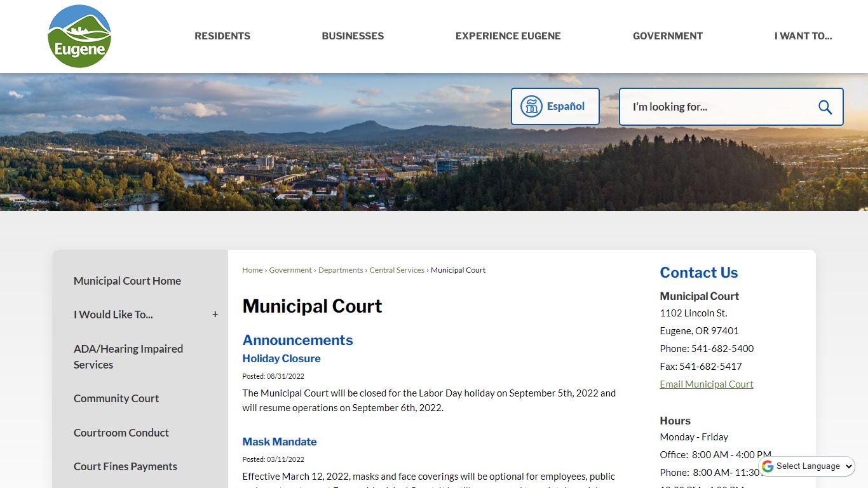Open the Residents menu

(x=222, y=36)
